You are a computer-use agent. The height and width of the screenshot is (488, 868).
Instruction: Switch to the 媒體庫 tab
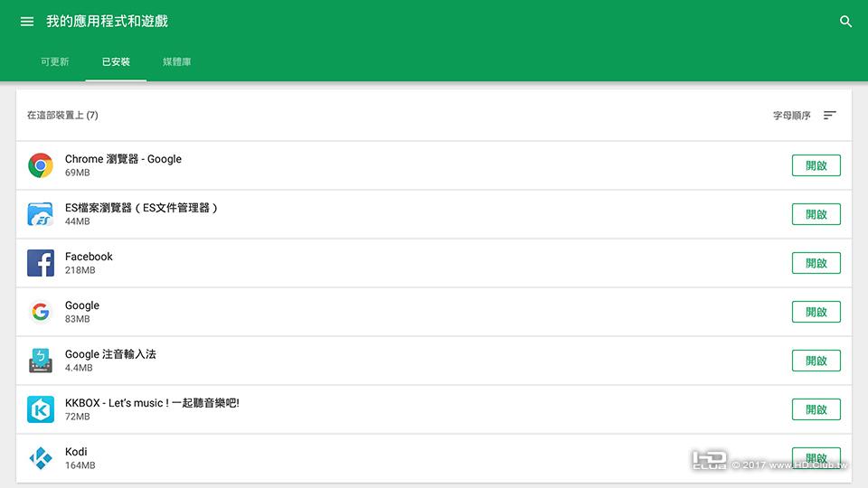pos(176,62)
